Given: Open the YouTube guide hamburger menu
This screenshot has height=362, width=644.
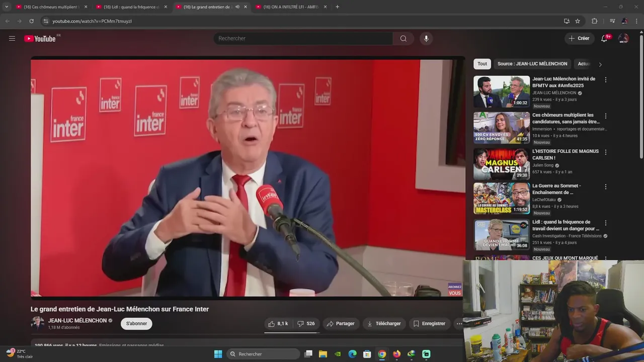Looking at the screenshot, I should [x=12, y=38].
